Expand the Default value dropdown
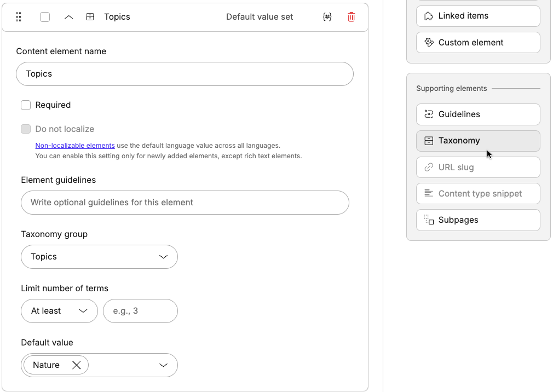Viewport: 553px width, 392px height. [x=163, y=365]
